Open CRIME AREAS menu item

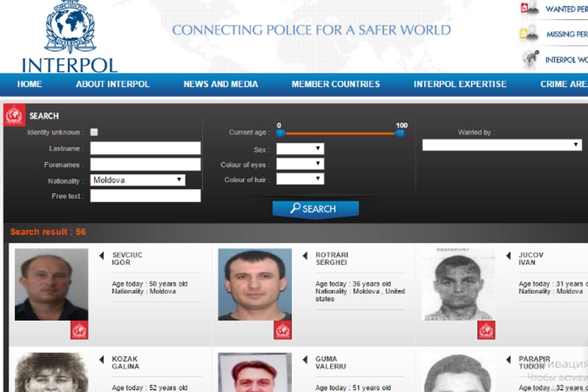564,84
